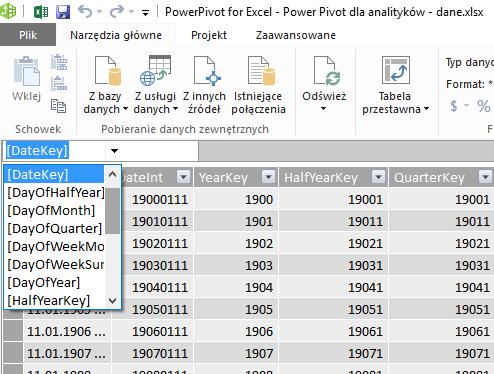
Task: Click Odśwież refresh button
Action: point(324,79)
